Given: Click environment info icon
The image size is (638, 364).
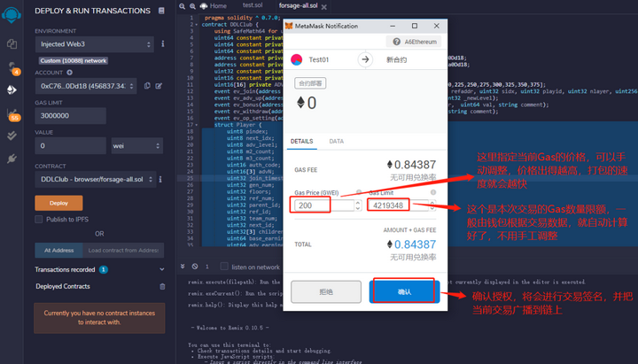Looking at the screenshot, I should (163, 43).
